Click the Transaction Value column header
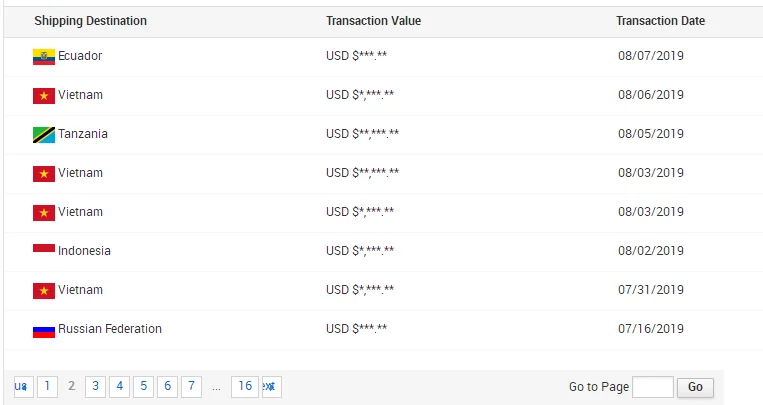This screenshot has height=405, width=763. 373,21
